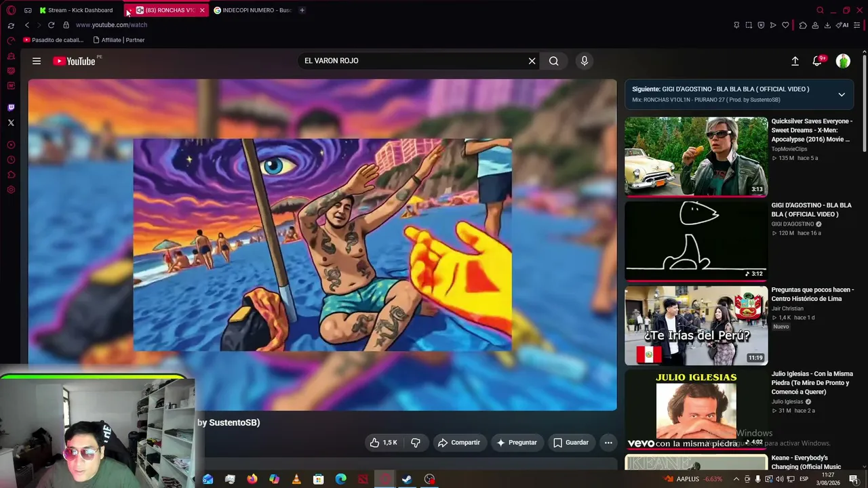This screenshot has width=868, height=488.
Task: Open a new browser tab
Action: click(x=302, y=10)
